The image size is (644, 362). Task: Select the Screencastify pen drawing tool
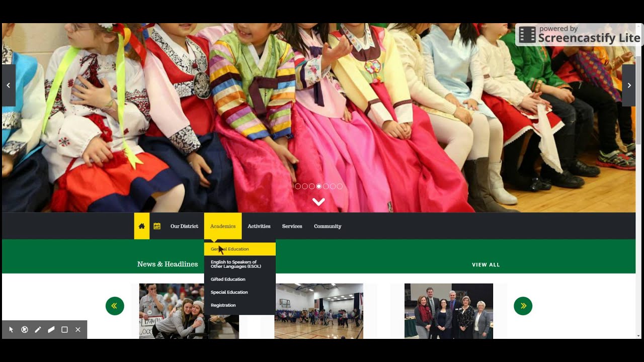click(38, 330)
